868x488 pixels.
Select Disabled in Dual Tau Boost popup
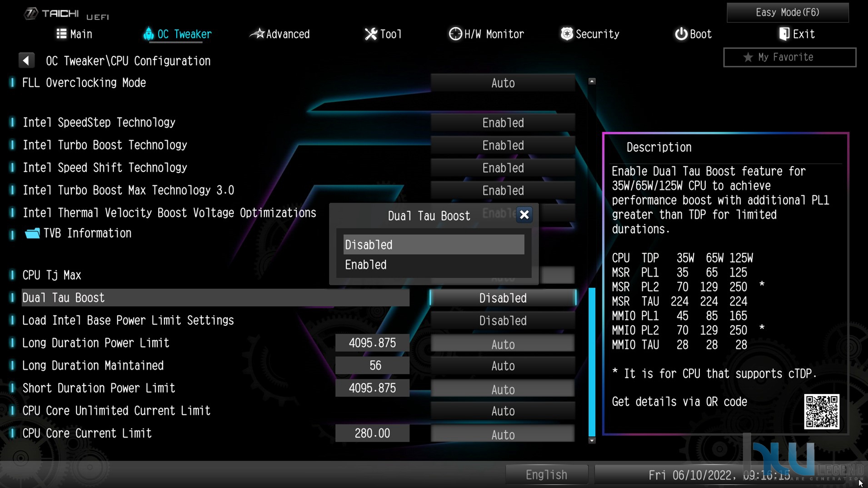click(434, 245)
